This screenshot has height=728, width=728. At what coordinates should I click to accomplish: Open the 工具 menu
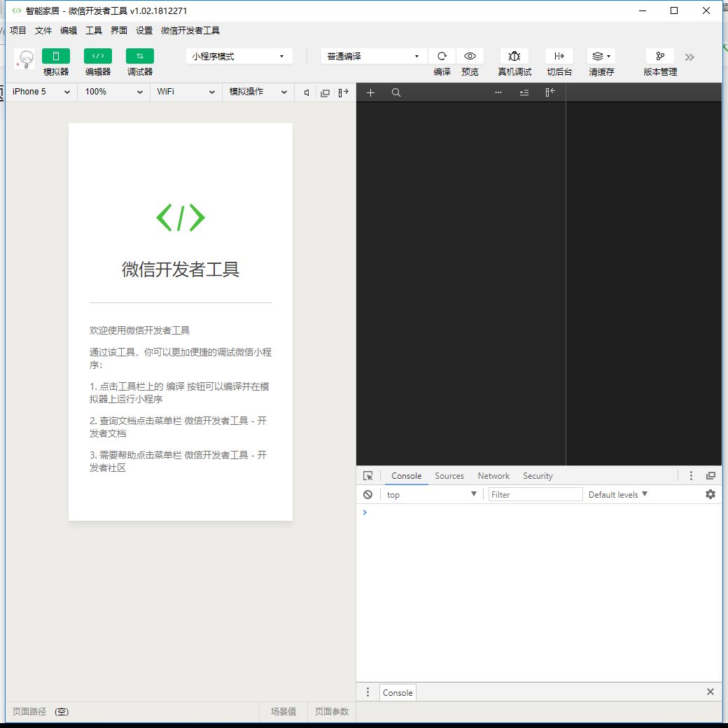[x=94, y=31]
